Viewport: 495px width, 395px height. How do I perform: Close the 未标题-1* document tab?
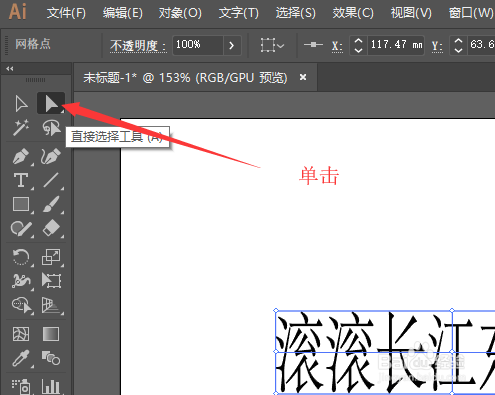coord(303,77)
